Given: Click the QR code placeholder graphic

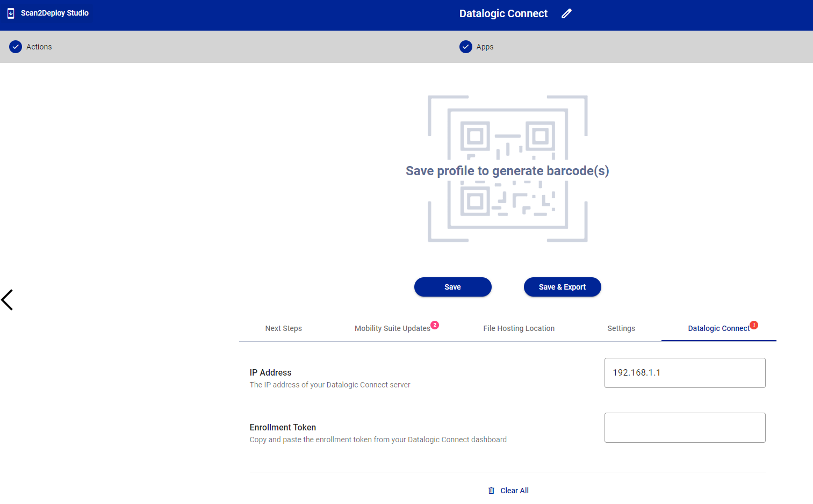Looking at the screenshot, I should pyautogui.click(x=507, y=134).
